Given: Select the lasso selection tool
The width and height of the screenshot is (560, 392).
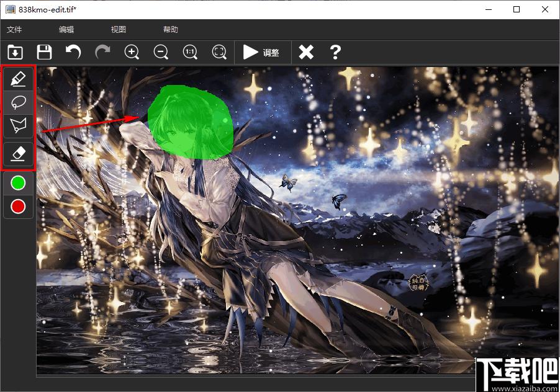Looking at the screenshot, I should coord(18,102).
